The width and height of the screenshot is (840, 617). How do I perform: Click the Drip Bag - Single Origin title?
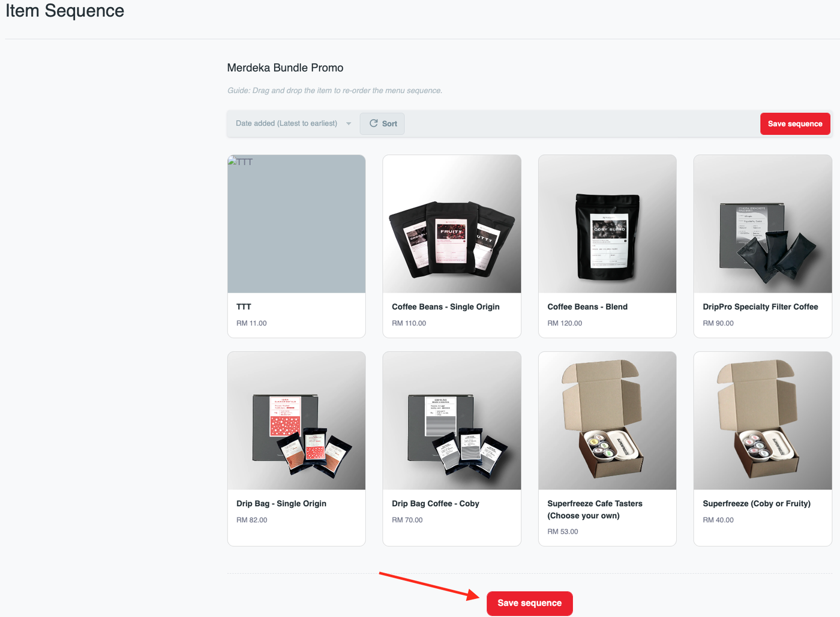point(281,504)
